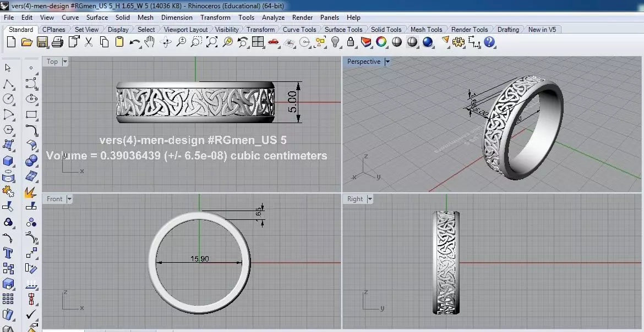Open the Perspective viewport dropdown arrow
Screen dimensions: 644x332
pyautogui.click(x=387, y=62)
